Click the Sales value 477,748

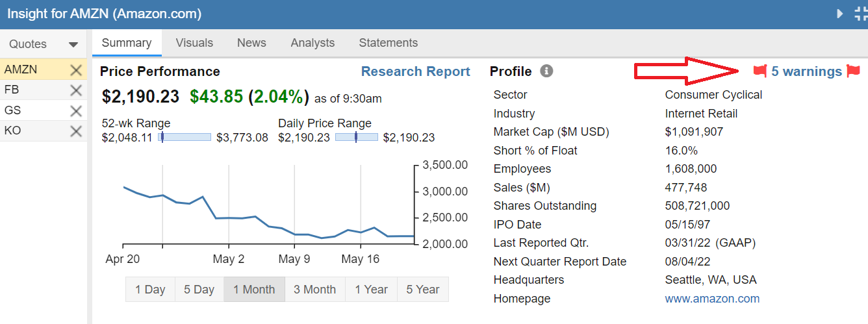pos(686,188)
